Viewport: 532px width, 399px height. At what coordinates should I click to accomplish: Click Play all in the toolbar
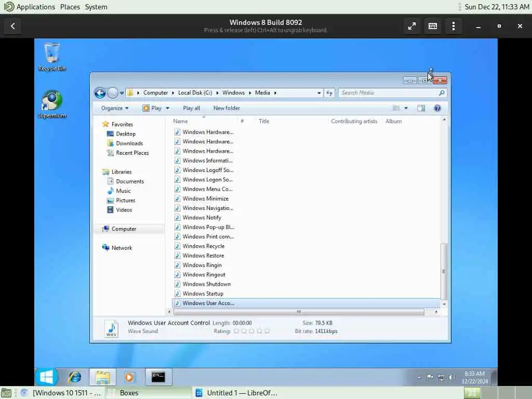[191, 108]
